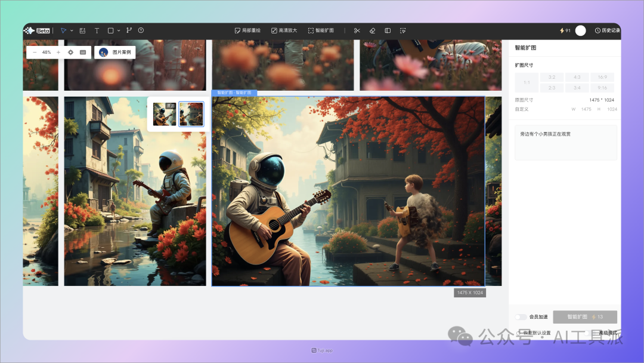Select the rectangle shape tool

[110, 30]
